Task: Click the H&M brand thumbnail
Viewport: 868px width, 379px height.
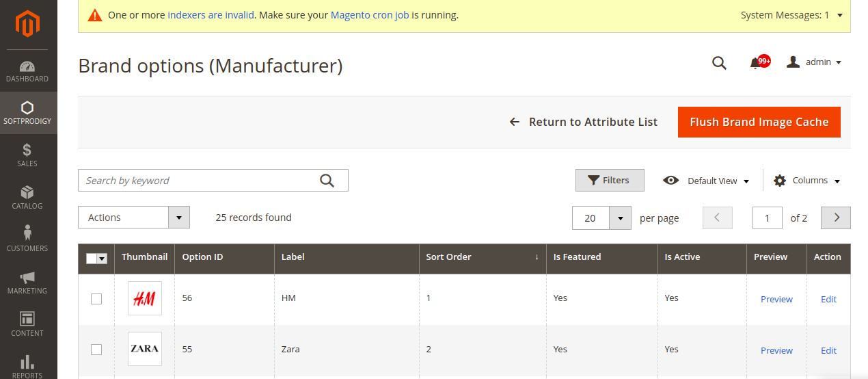Action: pos(145,298)
